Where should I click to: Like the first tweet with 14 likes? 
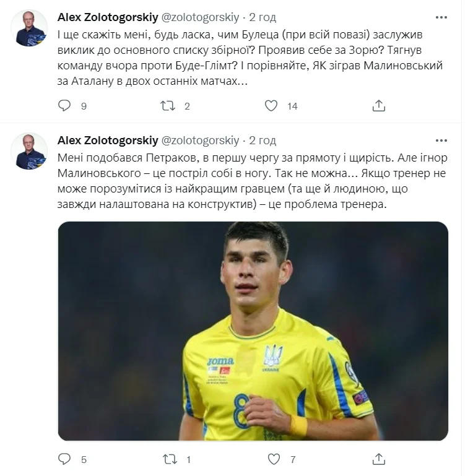pyautogui.click(x=271, y=106)
